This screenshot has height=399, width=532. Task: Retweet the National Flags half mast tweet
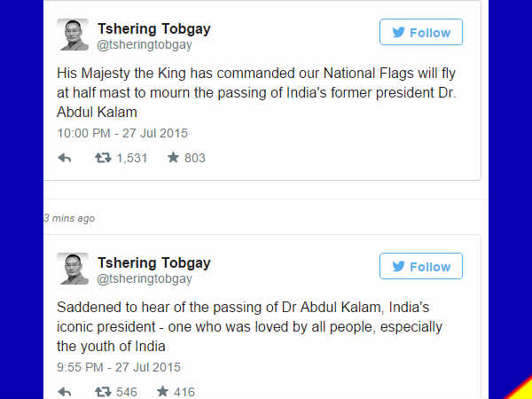point(103,158)
